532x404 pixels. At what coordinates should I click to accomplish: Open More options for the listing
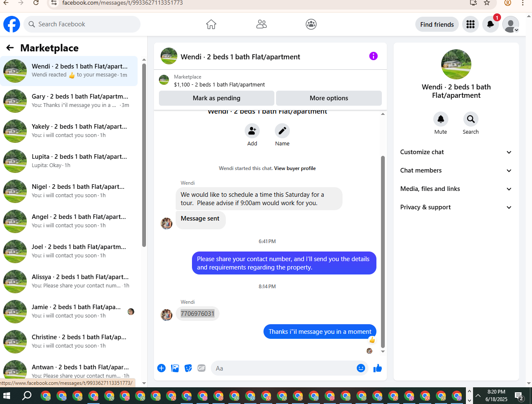(x=329, y=98)
